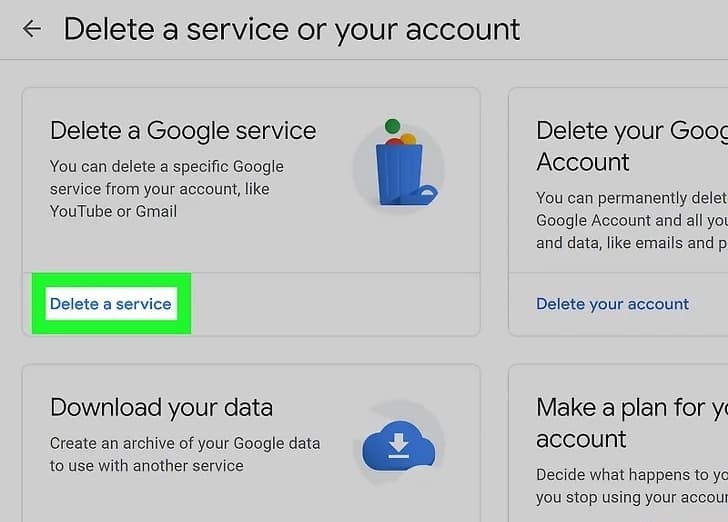Select the Download your data heading
This screenshot has height=522, width=728.
click(161, 407)
